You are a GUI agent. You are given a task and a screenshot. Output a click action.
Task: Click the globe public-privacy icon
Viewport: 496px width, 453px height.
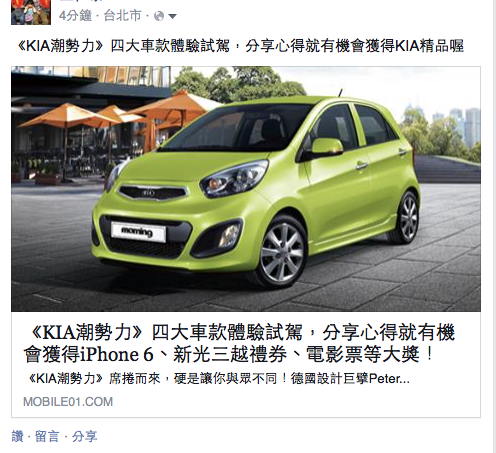coord(159,16)
